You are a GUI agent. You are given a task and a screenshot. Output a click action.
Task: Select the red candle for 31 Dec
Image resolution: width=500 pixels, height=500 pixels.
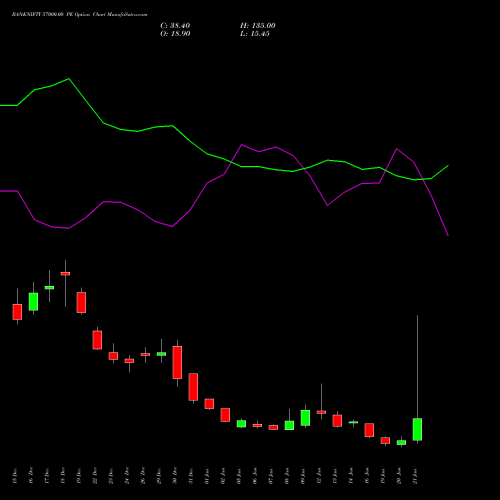(x=193, y=387)
